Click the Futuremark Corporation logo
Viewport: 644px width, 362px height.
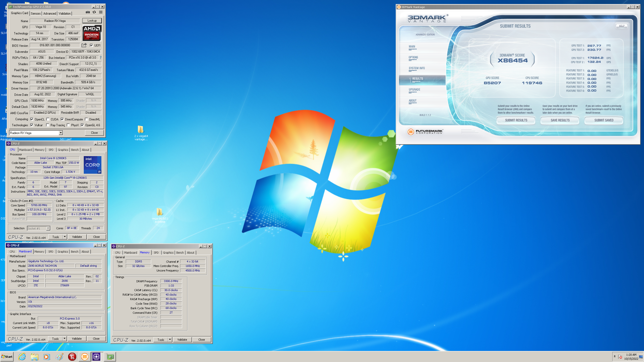click(425, 132)
